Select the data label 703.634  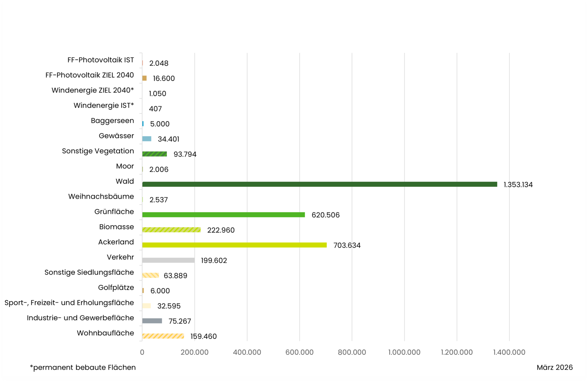(347, 245)
